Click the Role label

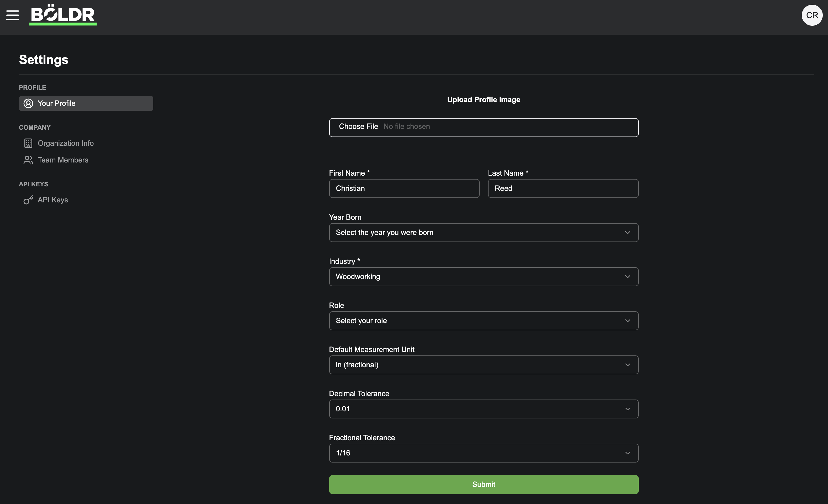(x=336, y=306)
